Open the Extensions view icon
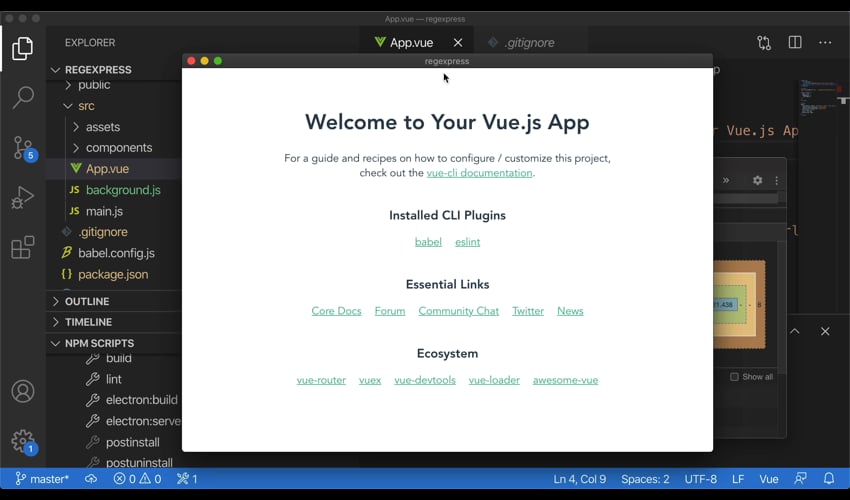This screenshot has width=850, height=500. point(22,248)
